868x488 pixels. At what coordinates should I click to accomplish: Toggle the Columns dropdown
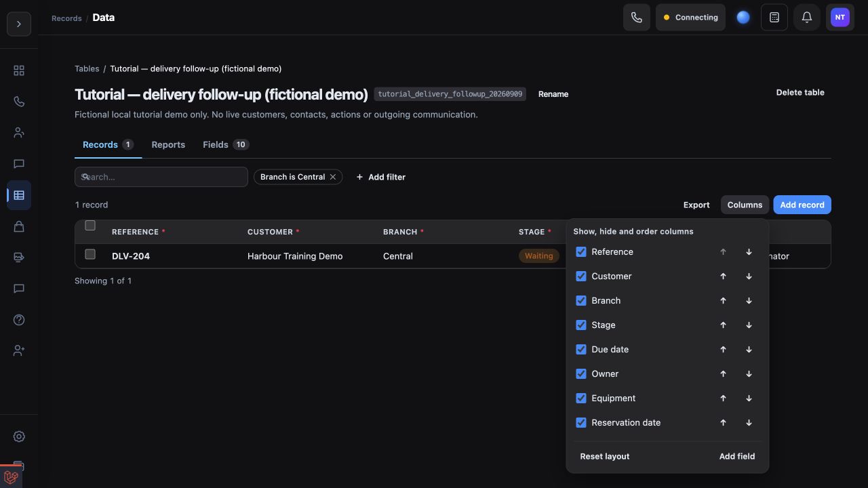[745, 205]
